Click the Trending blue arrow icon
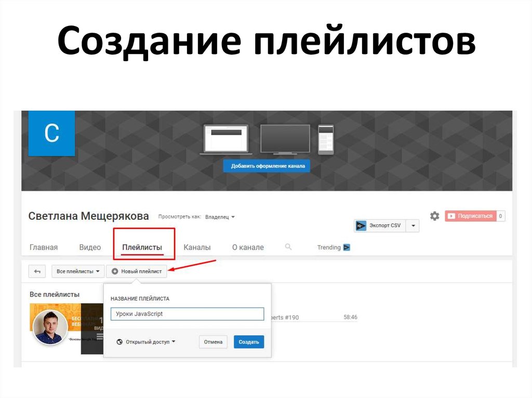Image resolution: width=532 pixels, height=398 pixels. coord(347,248)
